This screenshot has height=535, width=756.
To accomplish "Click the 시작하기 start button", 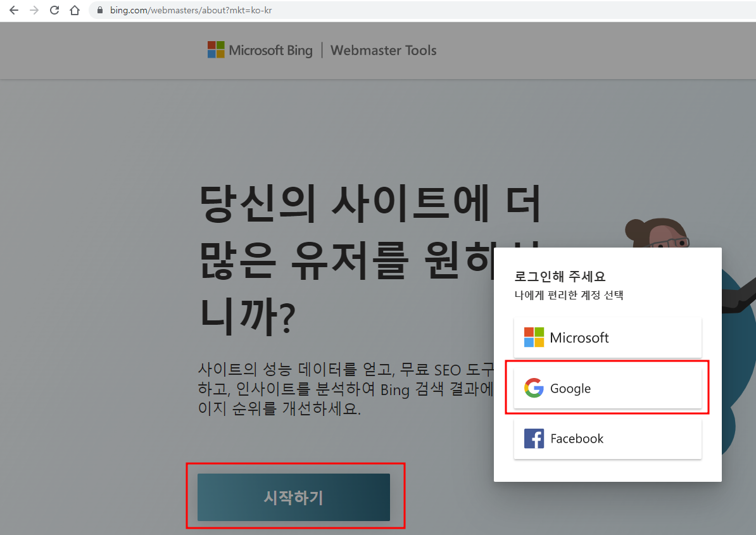I will coord(294,497).
